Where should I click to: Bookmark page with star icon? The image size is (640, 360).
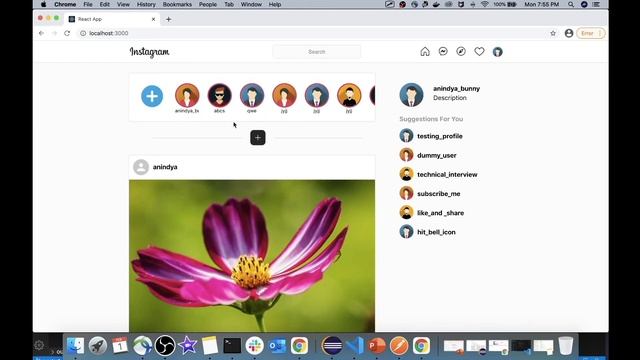click(x=553, y=33)
